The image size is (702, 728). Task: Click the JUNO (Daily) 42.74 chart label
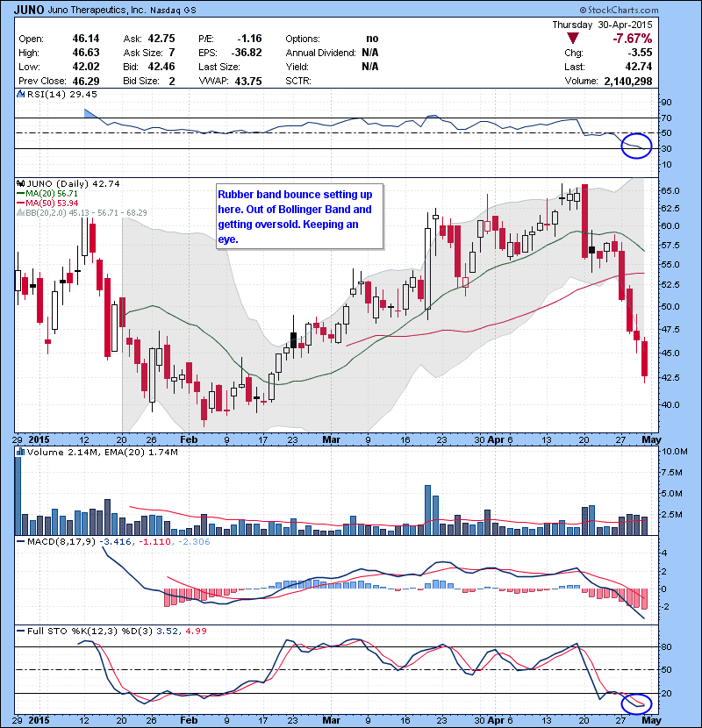74,184
